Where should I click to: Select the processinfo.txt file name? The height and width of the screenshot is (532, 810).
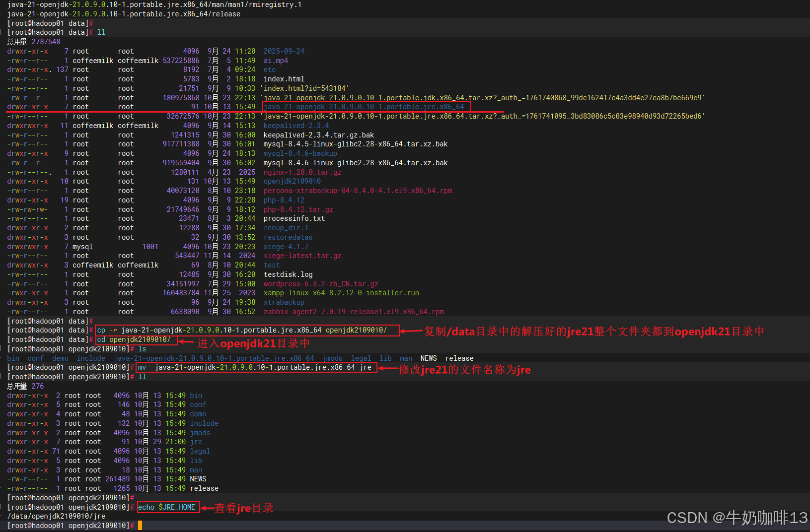[294, 218]
